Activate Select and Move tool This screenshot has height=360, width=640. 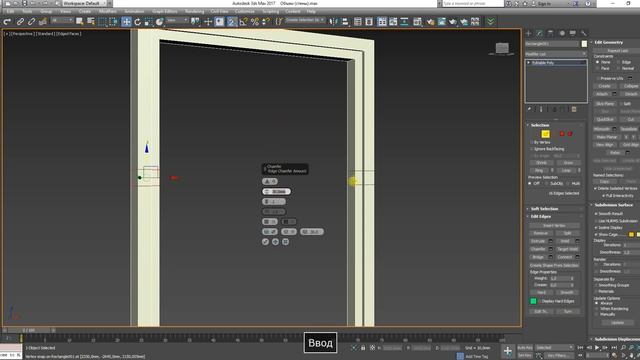tap(126, 22)
